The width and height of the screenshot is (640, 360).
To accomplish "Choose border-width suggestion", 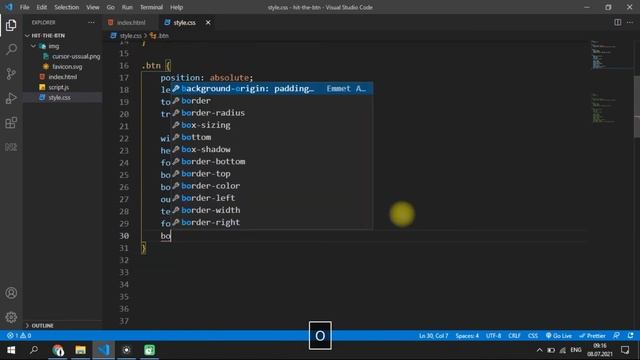I will 271,210.
